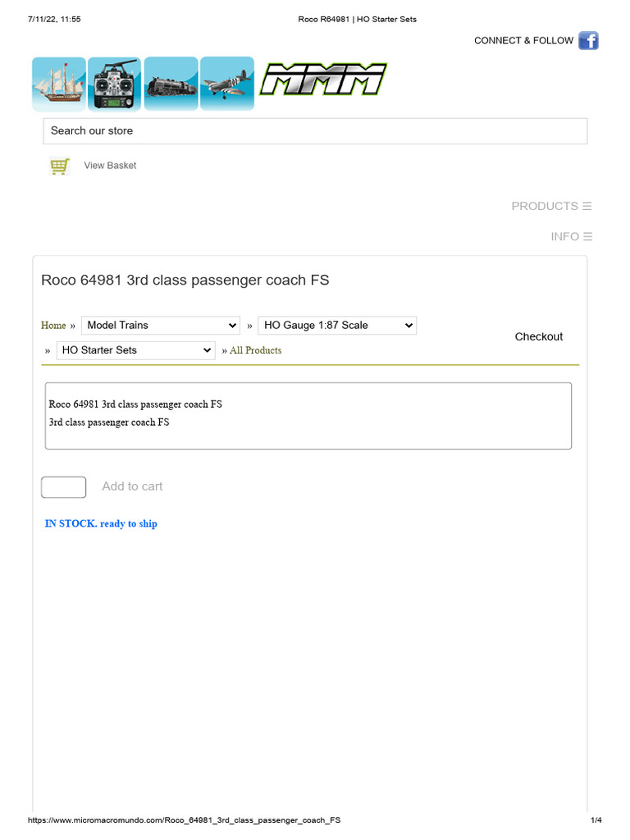Click the View Basket link

pyautogui.click(x=110, y=166)
